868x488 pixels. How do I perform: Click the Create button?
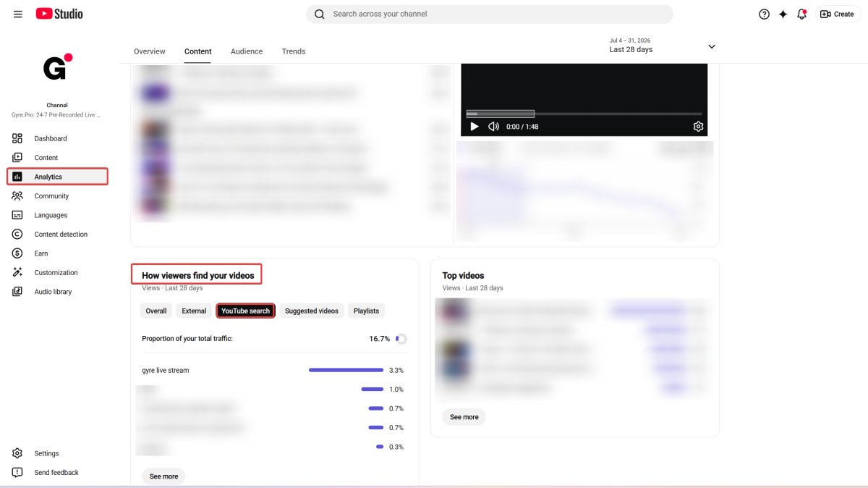click(x=837, y=14)
